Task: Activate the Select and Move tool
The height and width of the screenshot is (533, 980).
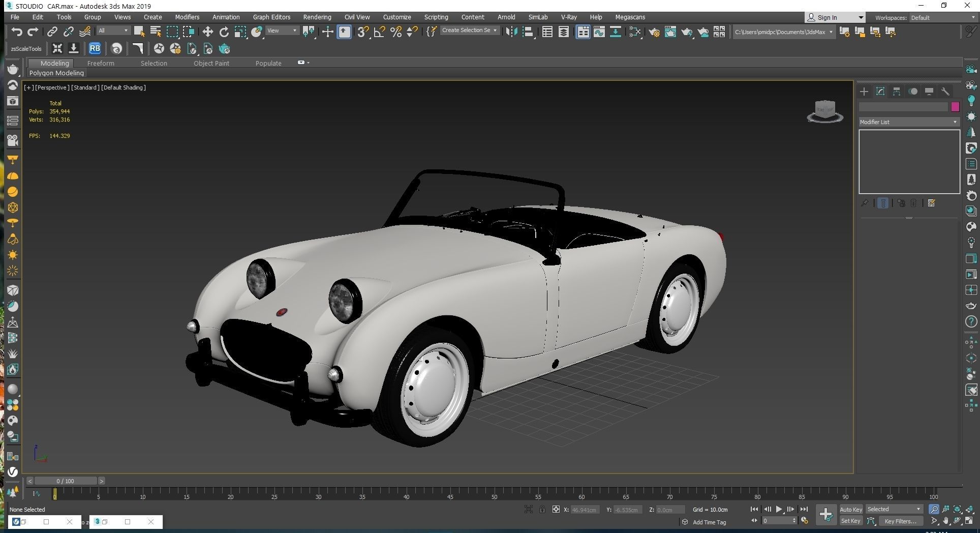Action: tap(207, 32)
